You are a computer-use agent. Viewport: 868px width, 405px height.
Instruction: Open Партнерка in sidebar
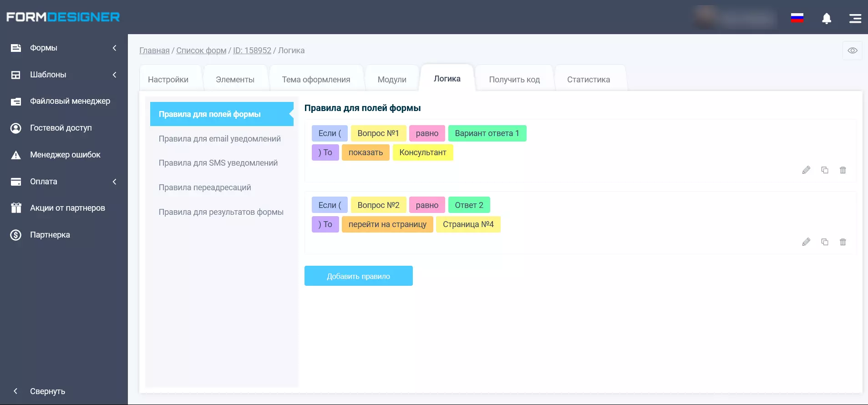(x=50, y=235)
